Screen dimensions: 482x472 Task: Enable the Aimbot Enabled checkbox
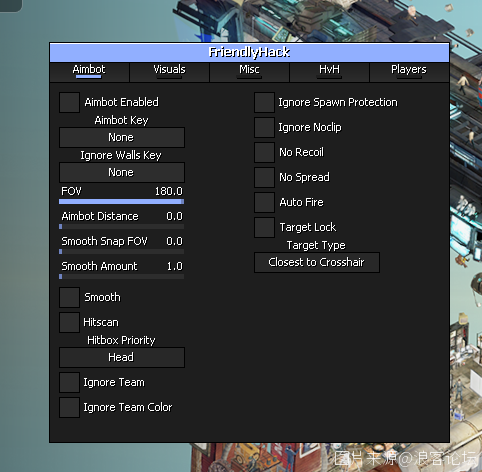pyautogui.click(x=69, y=102)
